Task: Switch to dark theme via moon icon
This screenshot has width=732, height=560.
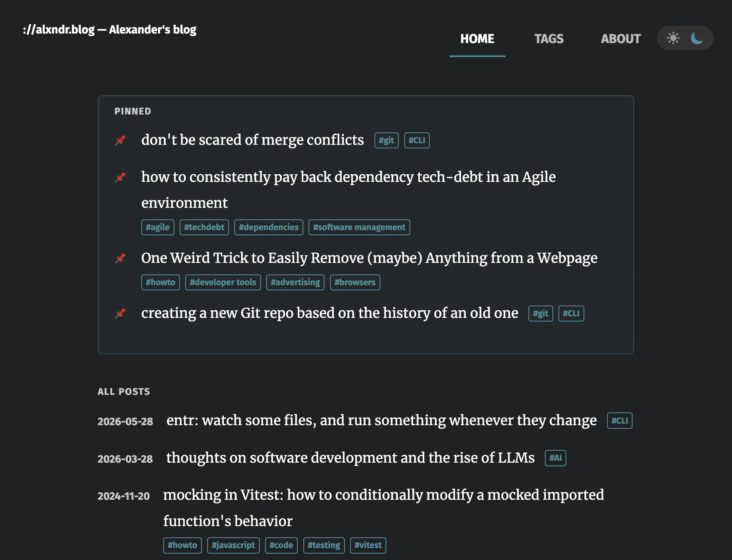Action: [697, 38]
